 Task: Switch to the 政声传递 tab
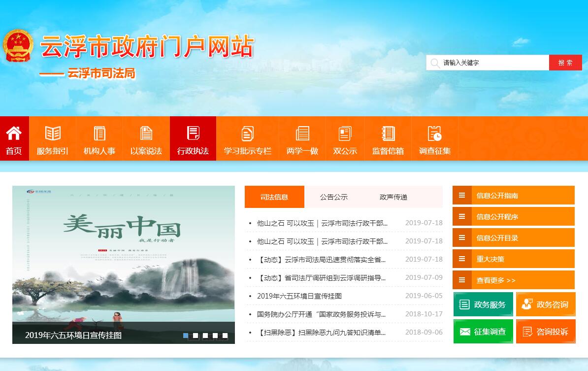click(393, 197)
